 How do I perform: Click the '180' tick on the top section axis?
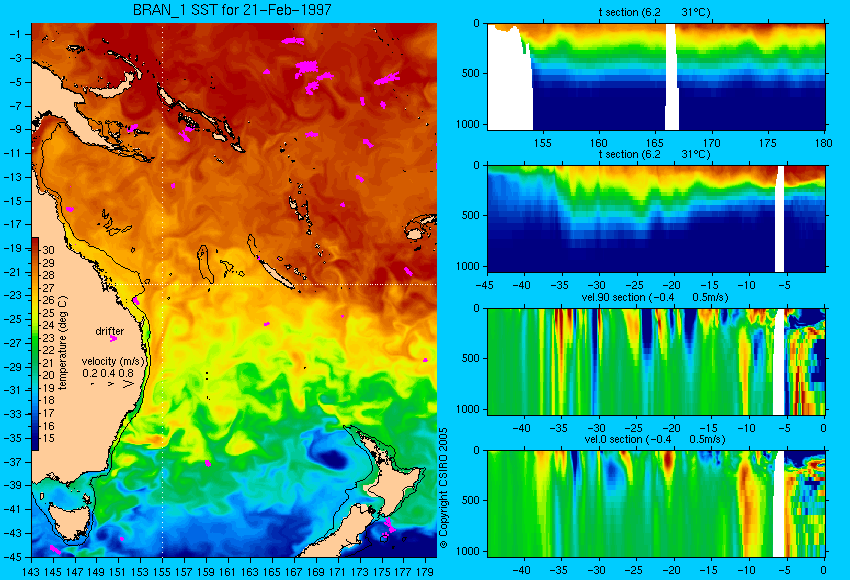pos(823,143)
